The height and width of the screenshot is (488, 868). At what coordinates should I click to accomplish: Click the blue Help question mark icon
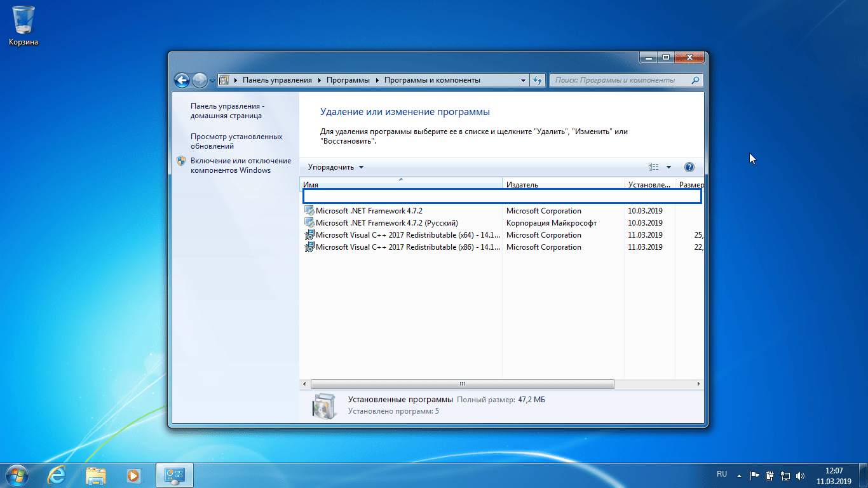(689, 167)
